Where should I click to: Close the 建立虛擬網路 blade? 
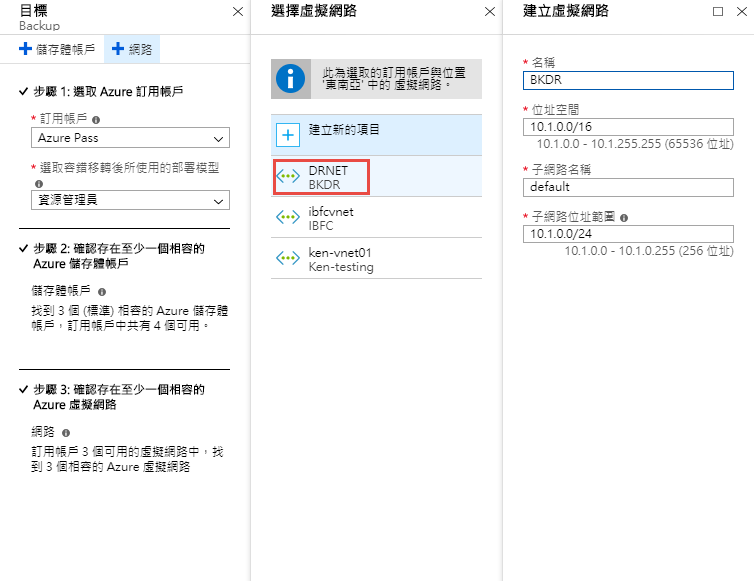tap(742, 12)
